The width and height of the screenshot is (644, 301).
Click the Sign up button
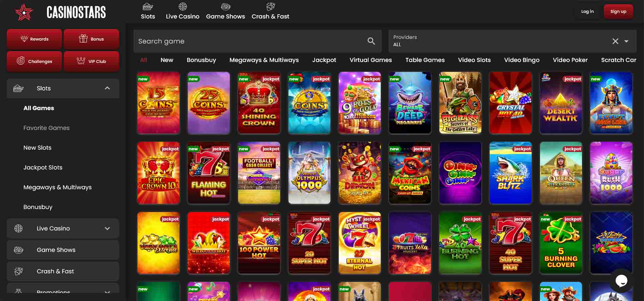pos(618,12)
